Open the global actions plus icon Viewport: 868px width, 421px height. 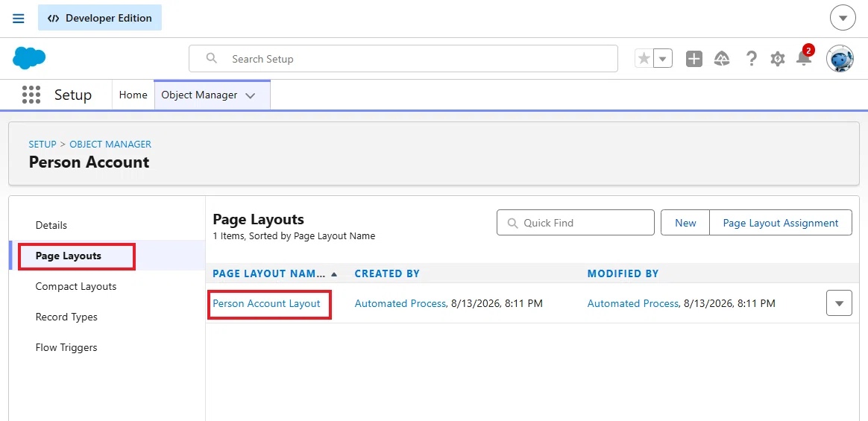694,59
